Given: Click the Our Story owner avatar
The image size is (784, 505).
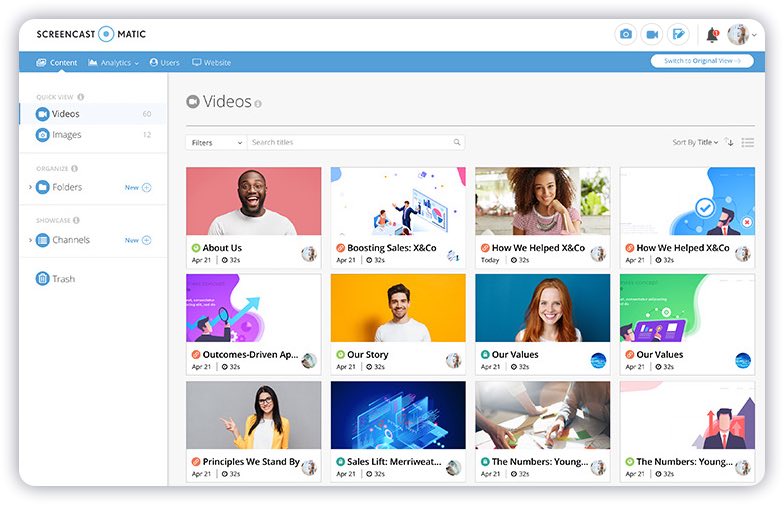Looking at the screenshot, I should click(454, 360).
